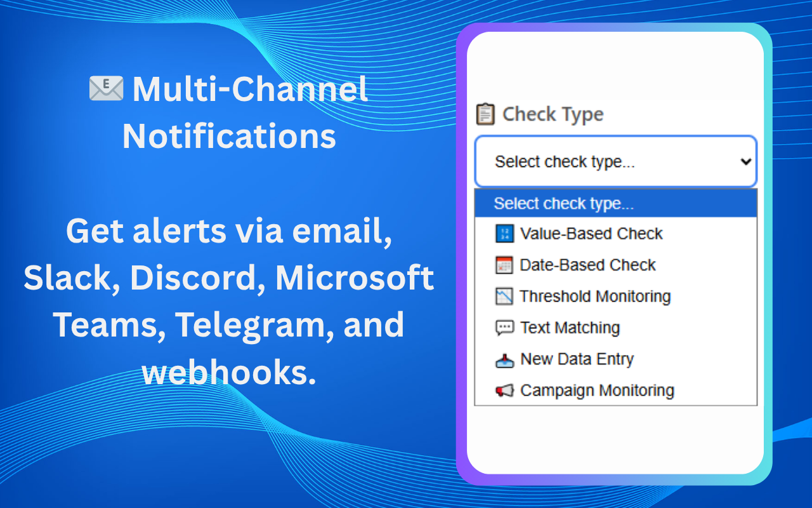Click the dropdown chevron arrow
812x508 pixels.
click(745, 161)
